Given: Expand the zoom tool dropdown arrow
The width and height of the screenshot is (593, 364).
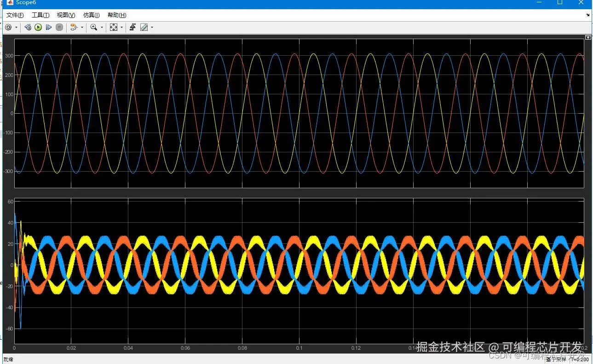Looking at the screenshot, I should tap(102, 28).
